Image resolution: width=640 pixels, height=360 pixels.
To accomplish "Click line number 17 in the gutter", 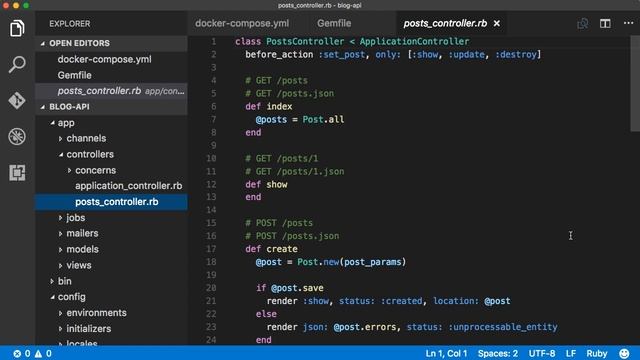I will pyautogui.click(x=211, y=249).
